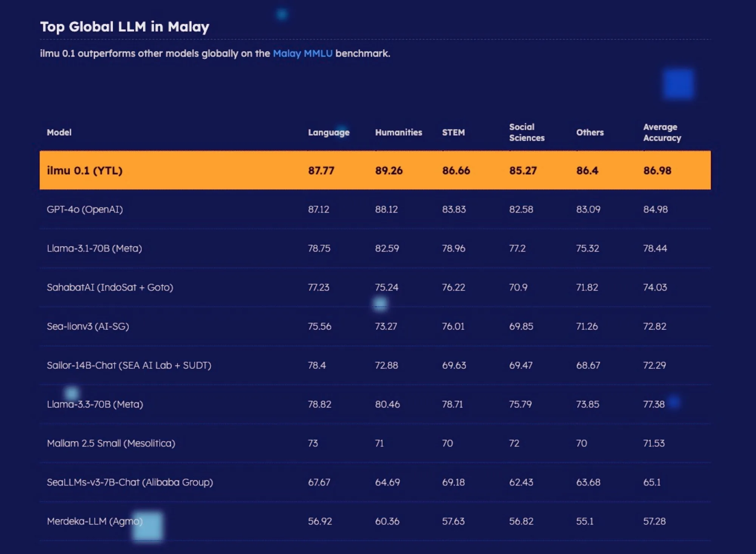
Task: Select the Average Accuracy column header
Action: (x=662, y=132)
